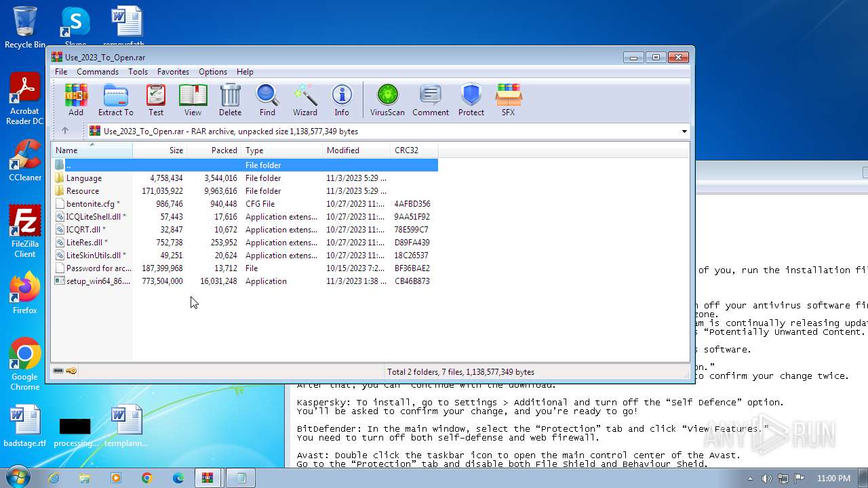Open Windows Media Player from taskbar
The height and width of the screenshot is (488, 868).
[x=116, y=478]
